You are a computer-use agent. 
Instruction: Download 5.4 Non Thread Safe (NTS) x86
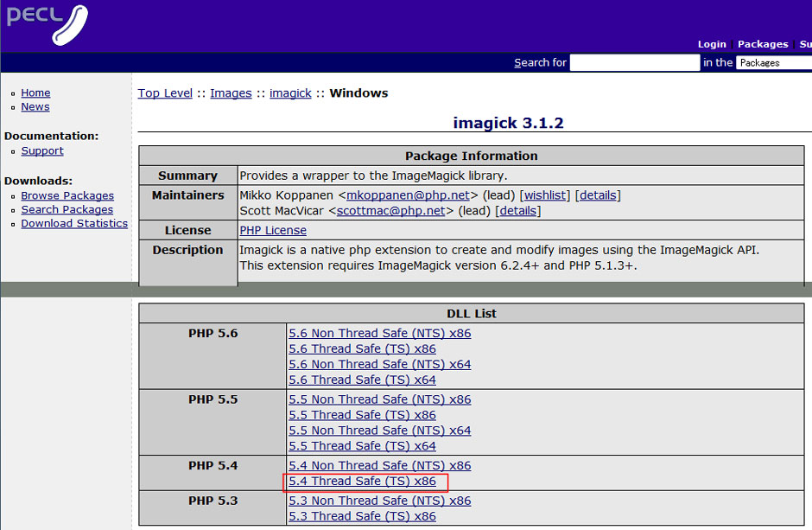point(380,466)
